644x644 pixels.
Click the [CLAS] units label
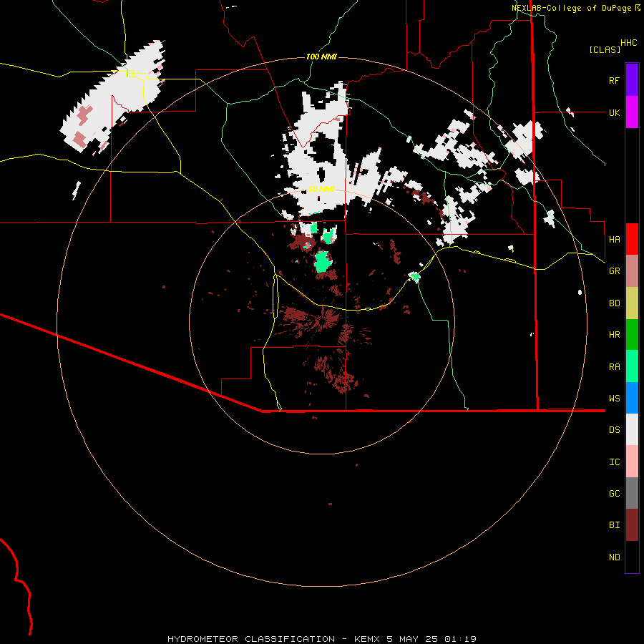pos(605,49)
